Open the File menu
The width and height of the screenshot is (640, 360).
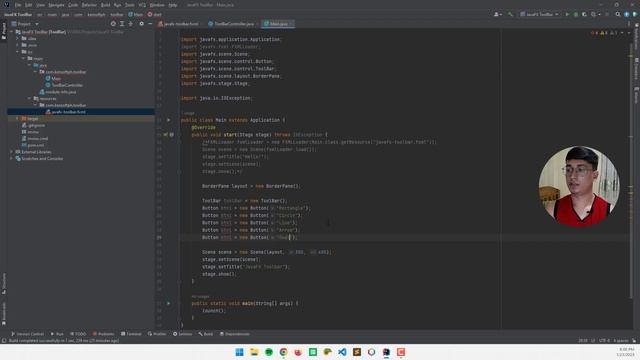(x=18, y=5)
